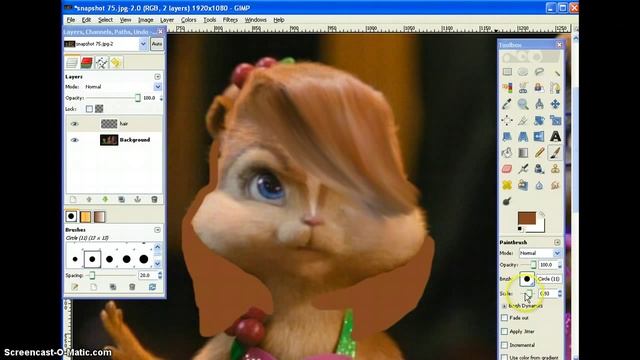This screenshot has width=640, height=360.
Task: Open the Colors menu
Action: pos(189,20)
